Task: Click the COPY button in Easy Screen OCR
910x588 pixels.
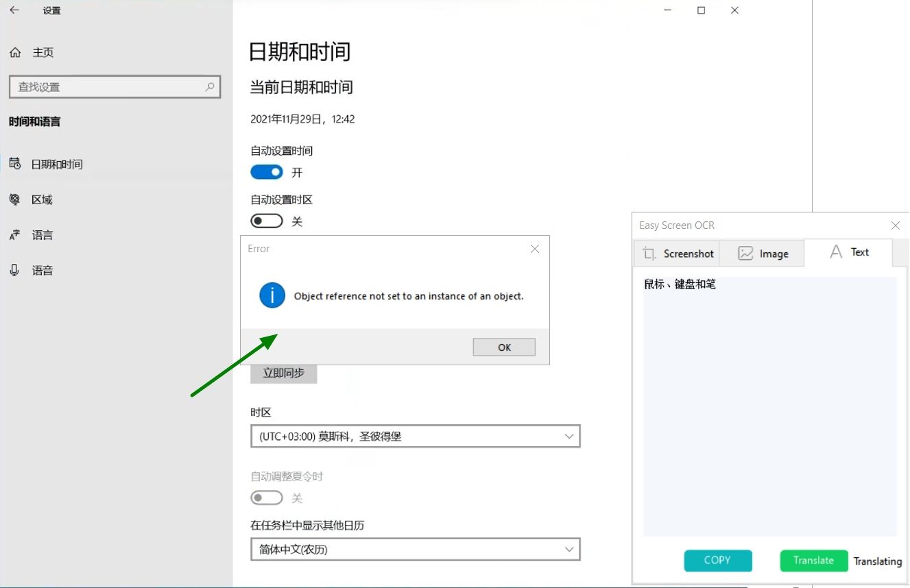Action: tap(718, 561)
